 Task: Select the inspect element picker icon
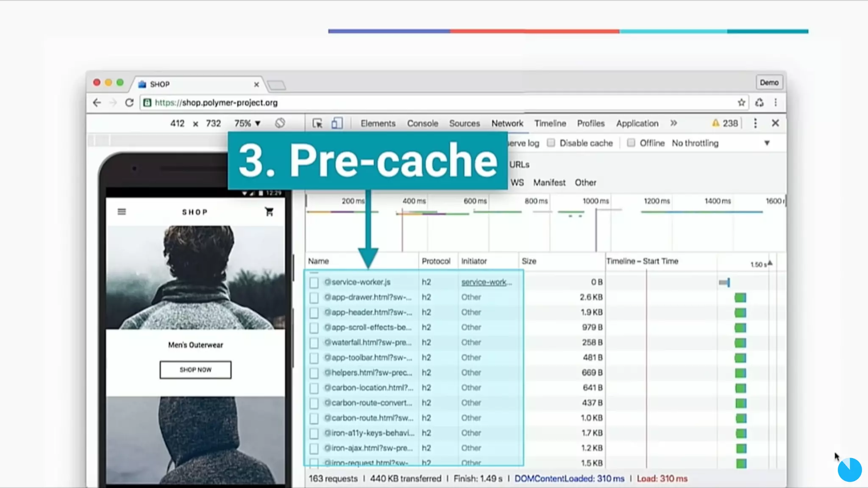[x=317, y=123]
